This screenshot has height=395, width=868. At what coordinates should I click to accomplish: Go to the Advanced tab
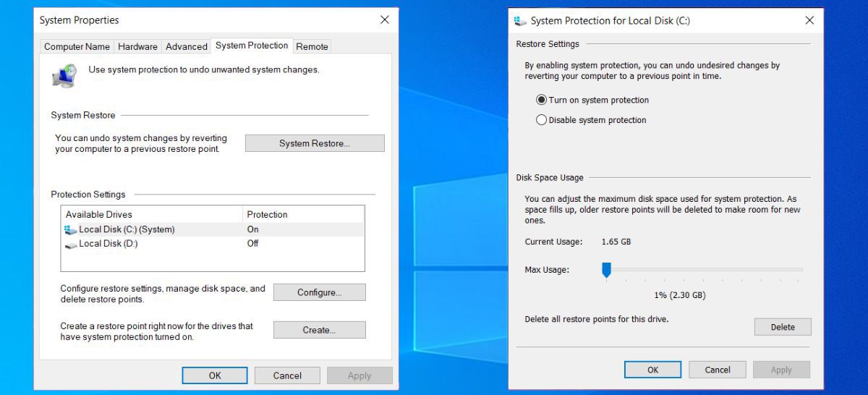[x=186, y=46]
